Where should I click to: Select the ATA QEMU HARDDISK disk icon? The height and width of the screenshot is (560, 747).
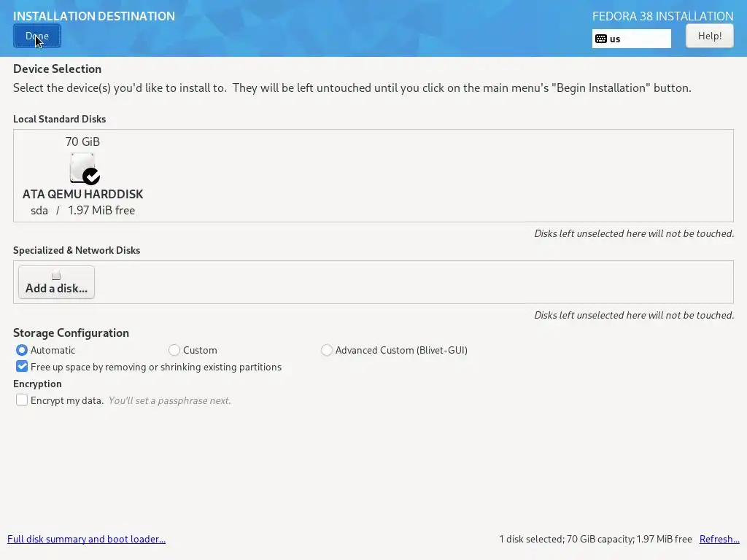coord(83,168)
